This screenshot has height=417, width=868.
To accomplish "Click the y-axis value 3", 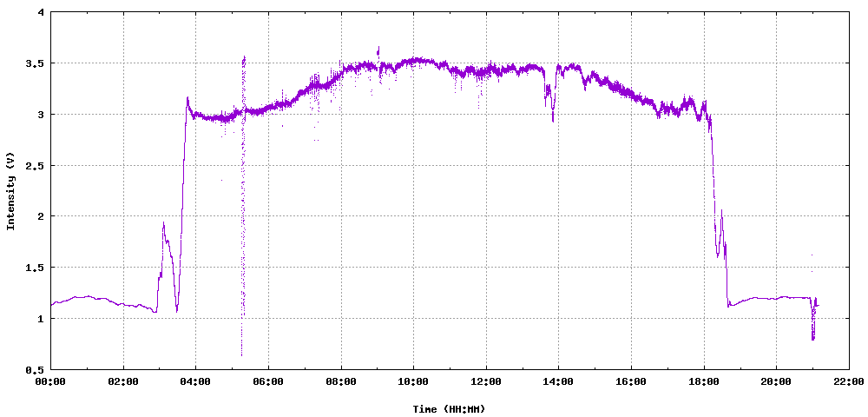I will coord(42,114).
